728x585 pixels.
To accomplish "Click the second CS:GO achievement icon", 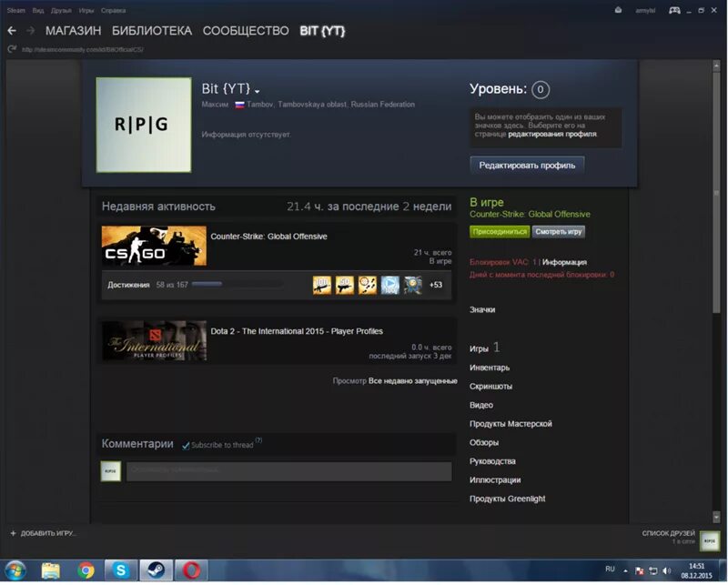I will click(x=345, y=285).
